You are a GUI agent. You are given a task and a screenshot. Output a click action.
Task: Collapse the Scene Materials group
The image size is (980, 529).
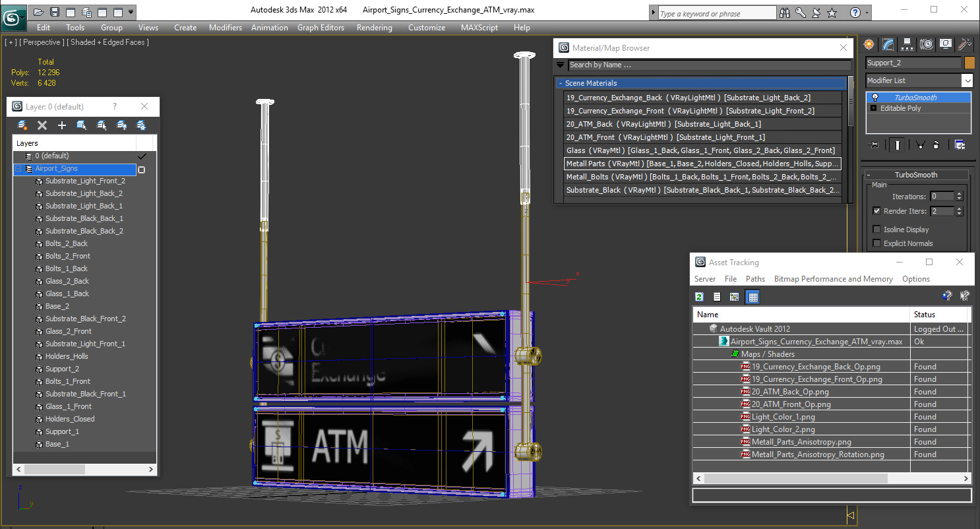coord(561,83)
